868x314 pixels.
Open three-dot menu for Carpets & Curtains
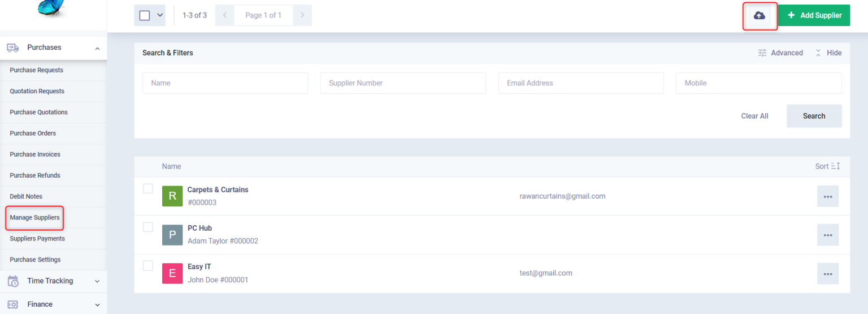(x=827, y=196)
